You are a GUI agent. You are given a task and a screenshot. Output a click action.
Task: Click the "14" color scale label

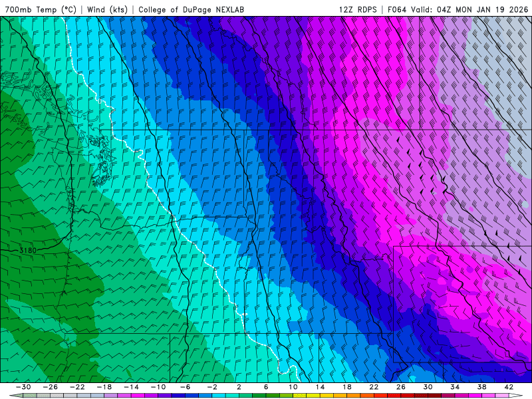tap(320, 387)
